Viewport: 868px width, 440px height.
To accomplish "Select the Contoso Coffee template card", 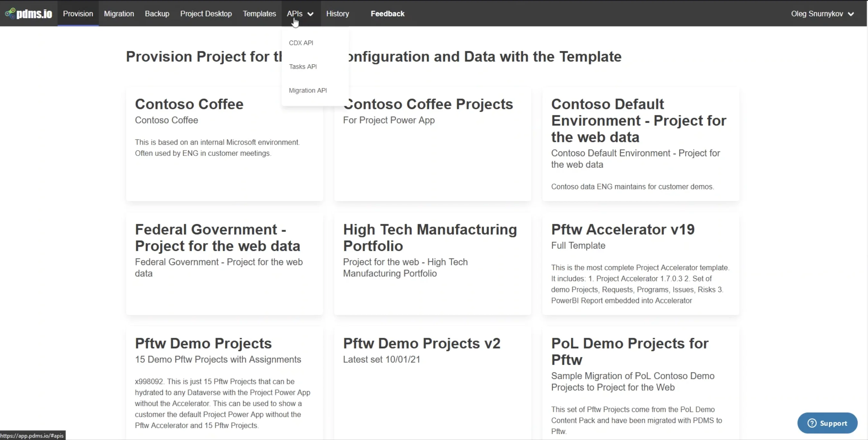I will [224, 145].
